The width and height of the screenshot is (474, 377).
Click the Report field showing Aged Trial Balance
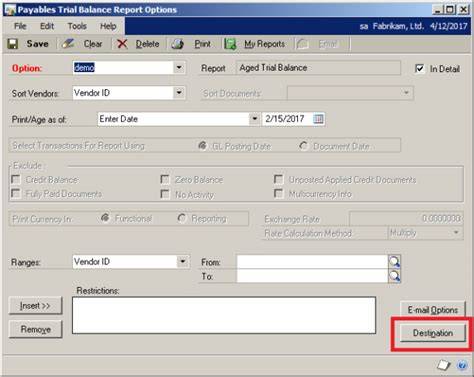[318, 68]
